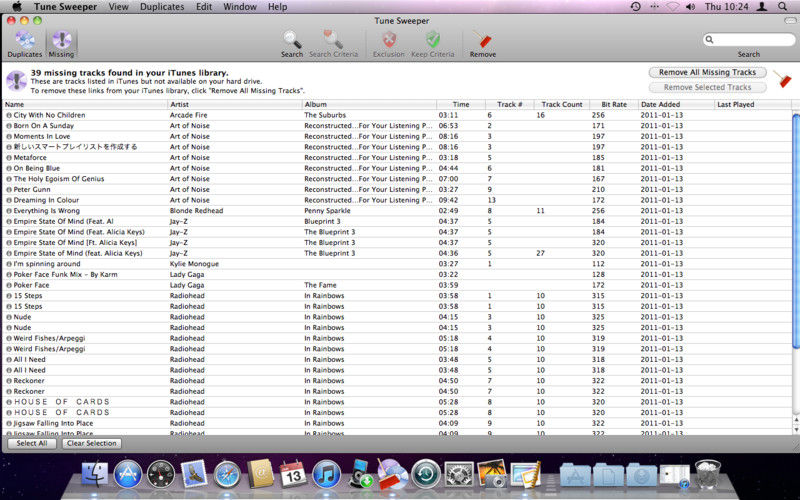Image resolution: width=800 pixels, height=500 pixels.
Task: Open Tune Sweeper from the Dock
Action: pos(392,473)
